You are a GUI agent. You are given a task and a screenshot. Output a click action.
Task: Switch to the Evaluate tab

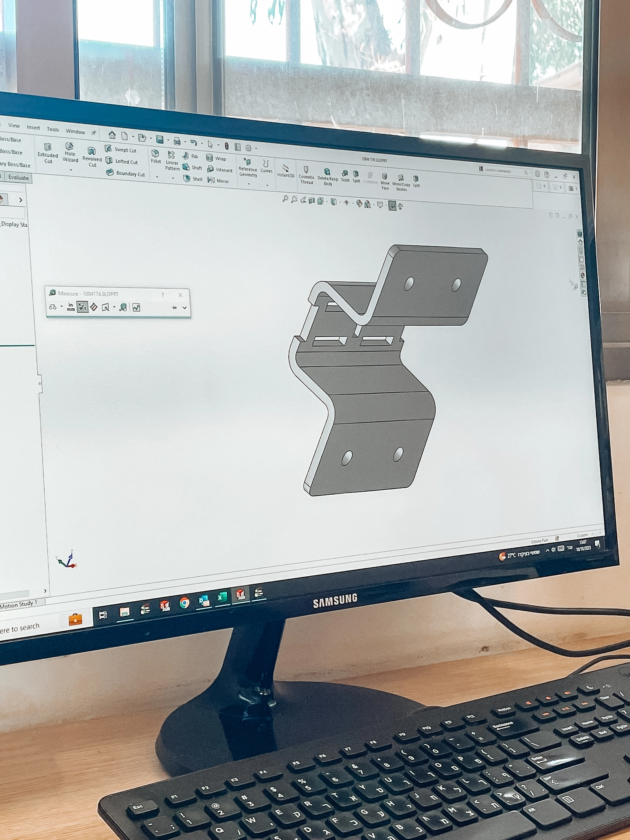(18, 177)
